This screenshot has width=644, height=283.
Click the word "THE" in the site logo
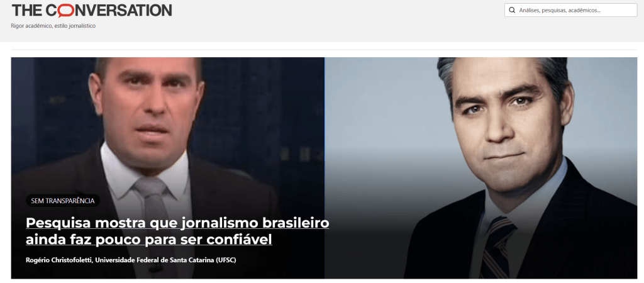[27, 10]
